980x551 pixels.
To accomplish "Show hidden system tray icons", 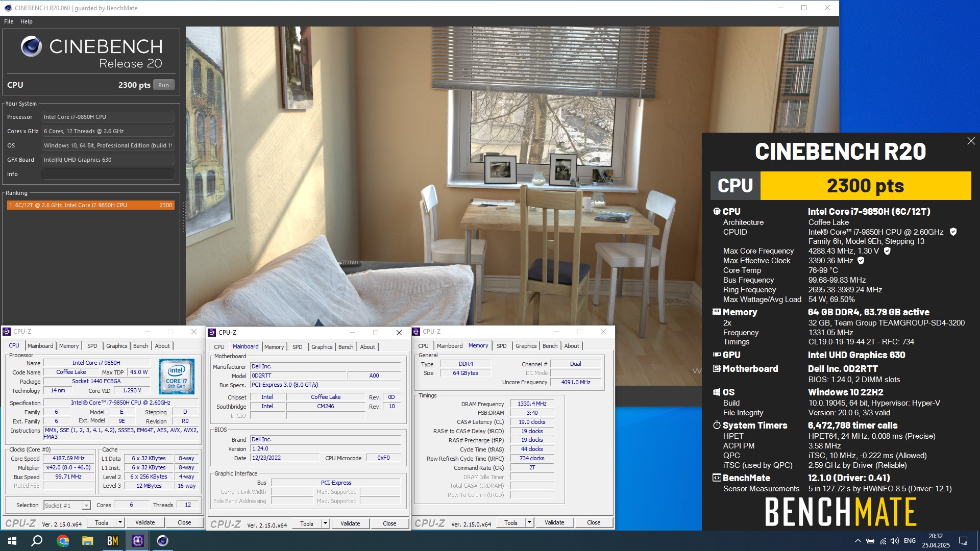I will [857, 541].
